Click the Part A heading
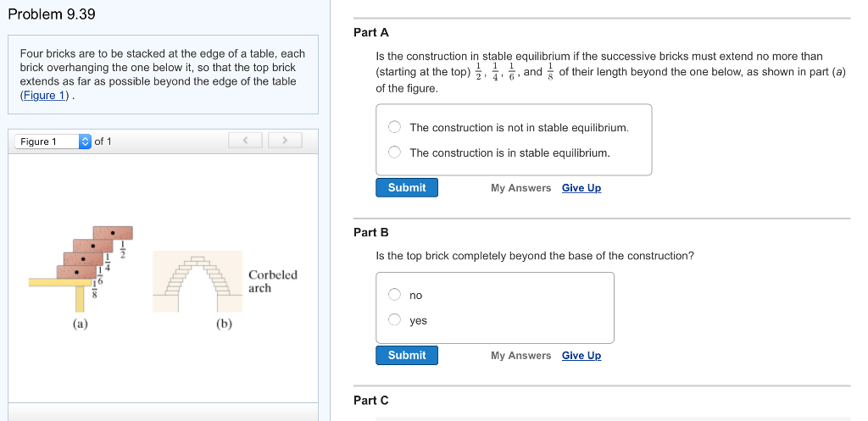Screen dimensions: 868x421 click(x=371, y=33)
